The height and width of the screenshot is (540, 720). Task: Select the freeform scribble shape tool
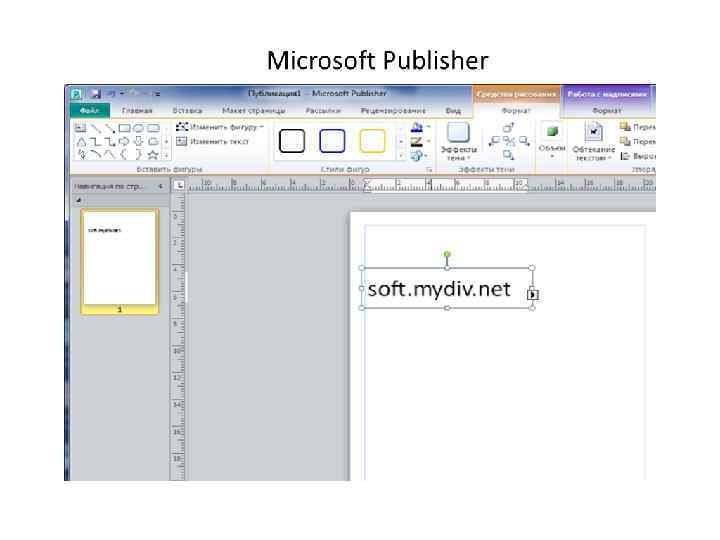coord(81,155)
